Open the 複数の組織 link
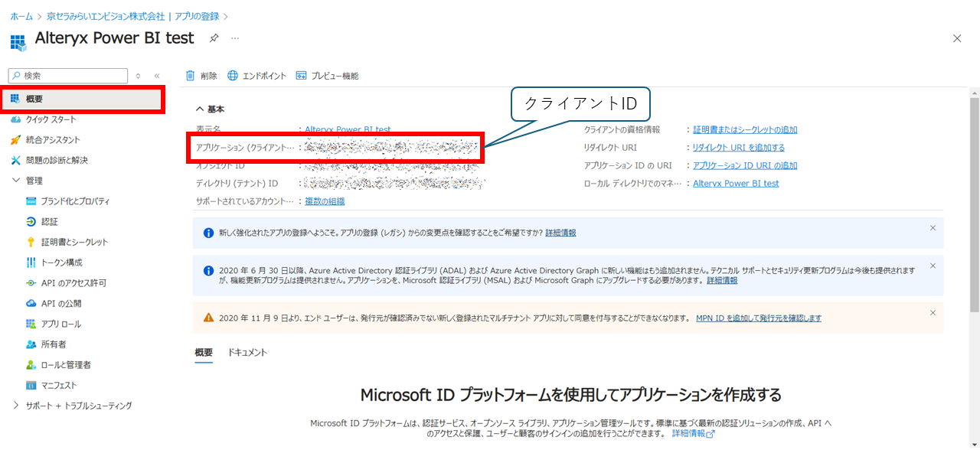The width and height of the screenshot is (980, 450). [x=325, y=201]
